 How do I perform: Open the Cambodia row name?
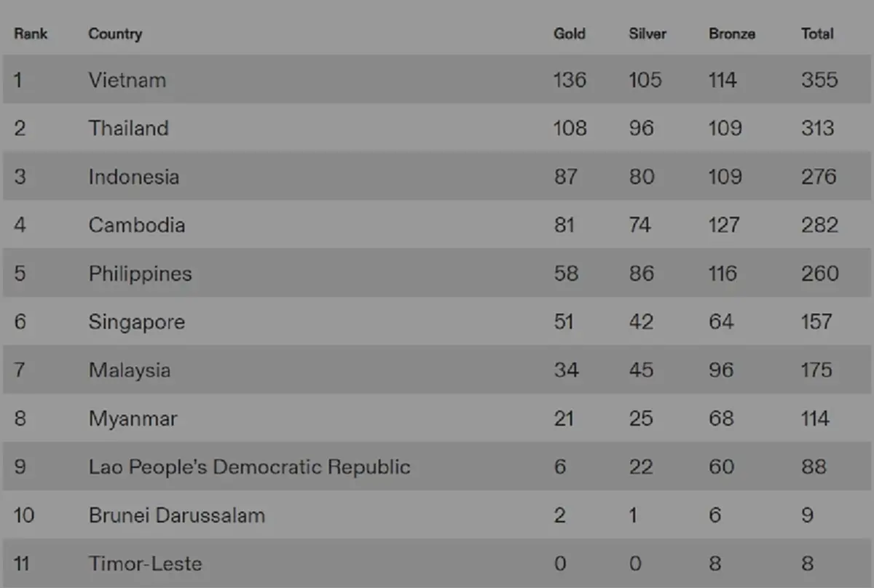click(137, 225)
